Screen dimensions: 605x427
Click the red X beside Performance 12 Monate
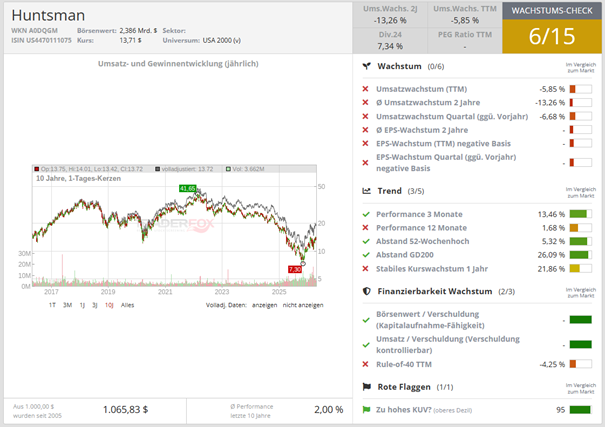[x=365, y=228]
